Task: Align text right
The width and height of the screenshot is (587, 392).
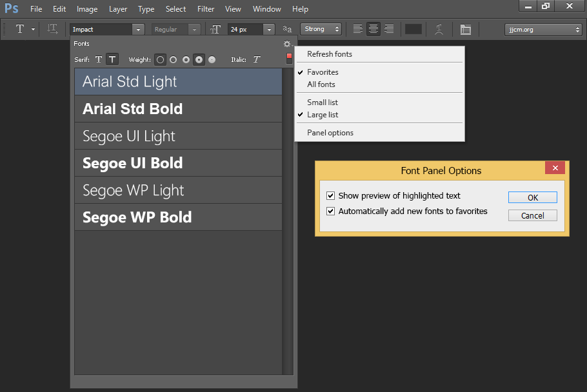Action: pos(389,29)
